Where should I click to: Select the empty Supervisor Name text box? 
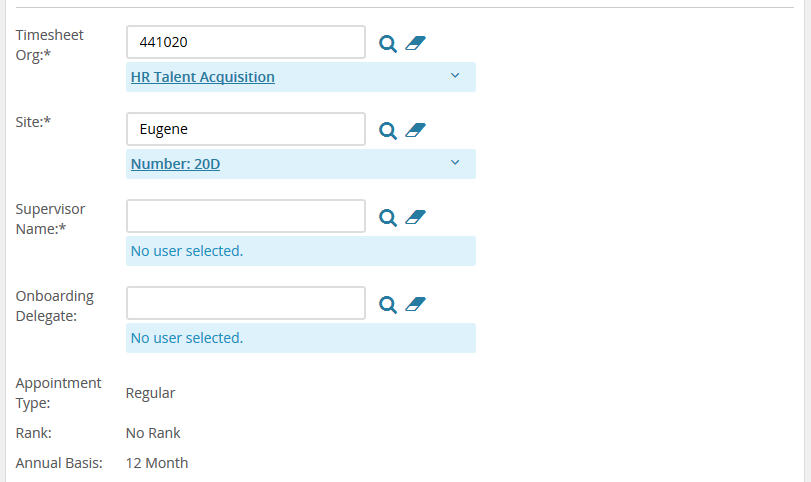[246, 216]
